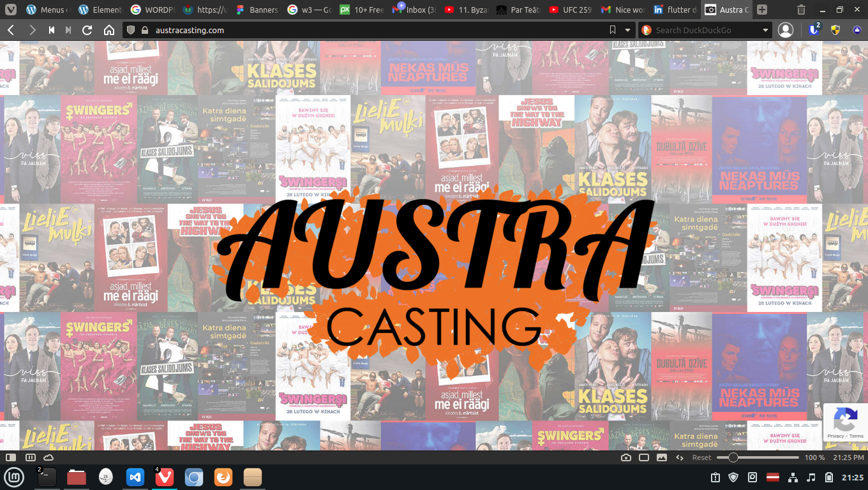This screenshot has width=868, height=490.
Task: Expand the address bar history dropdown
Action: (x=628, y=30)
